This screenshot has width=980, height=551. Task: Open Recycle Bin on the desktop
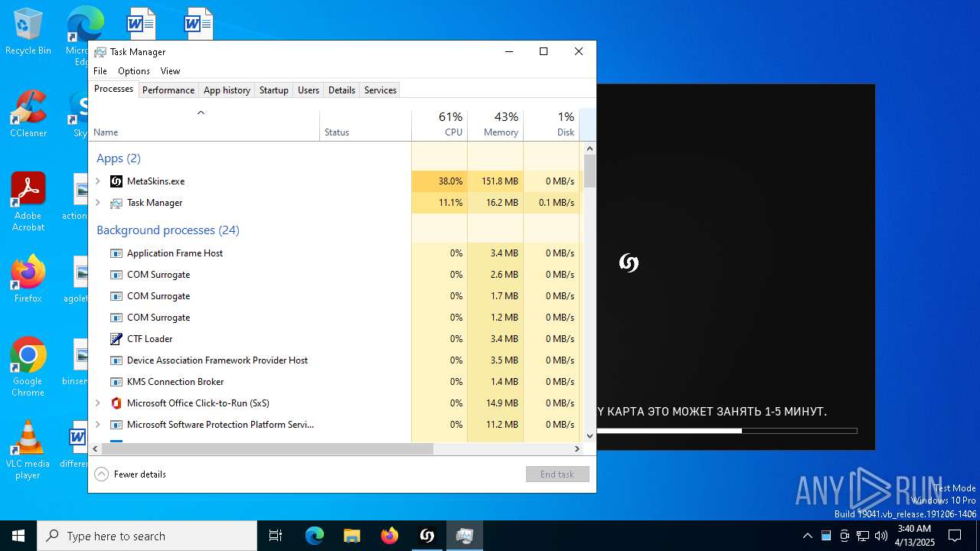tap(28, 32)
